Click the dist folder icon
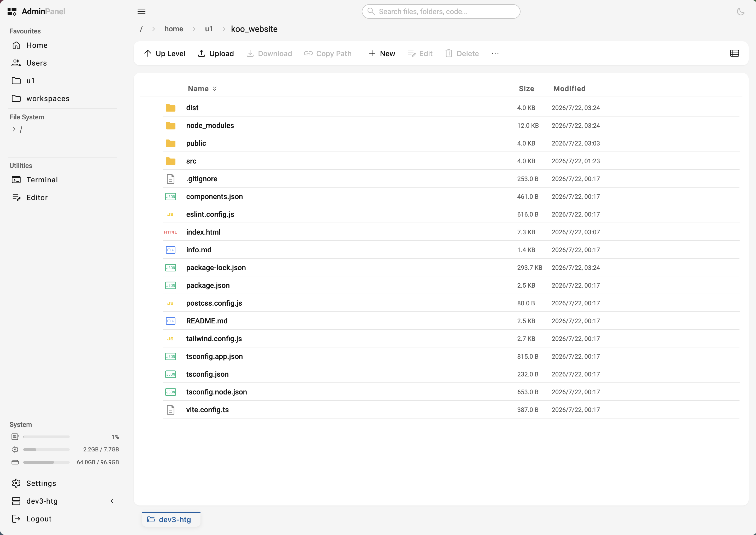 [170, 108]
